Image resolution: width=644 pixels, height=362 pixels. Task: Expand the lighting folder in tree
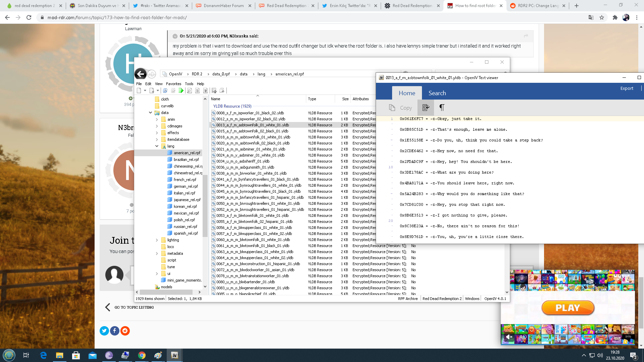157,240
